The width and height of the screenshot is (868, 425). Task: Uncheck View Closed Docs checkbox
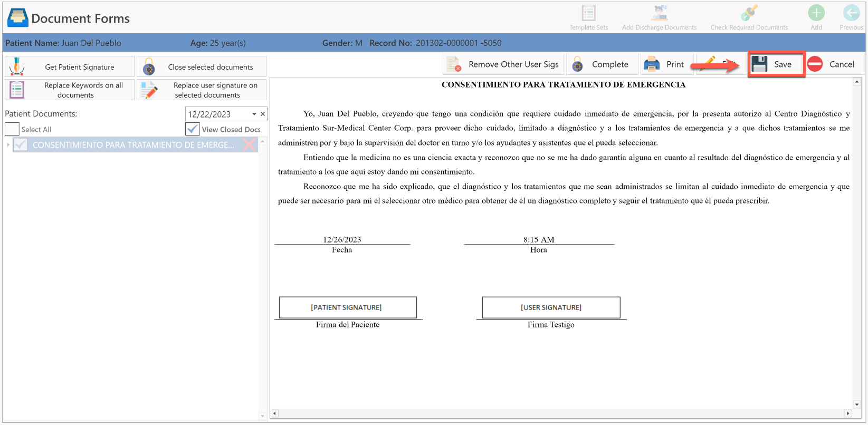click(193, 129)
